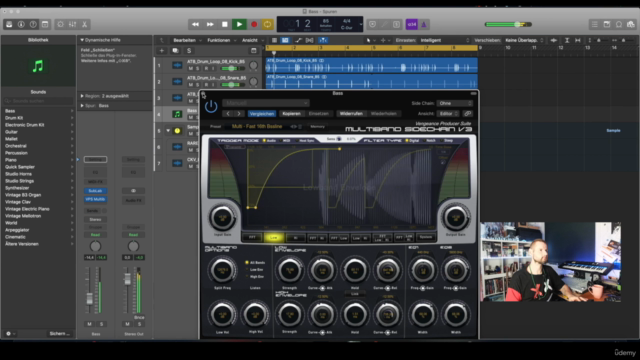Image resolution: width=640 pixels, height=360 pixels.
Task: Open the Funktionen menu
Action: click(x=222, y=40)
